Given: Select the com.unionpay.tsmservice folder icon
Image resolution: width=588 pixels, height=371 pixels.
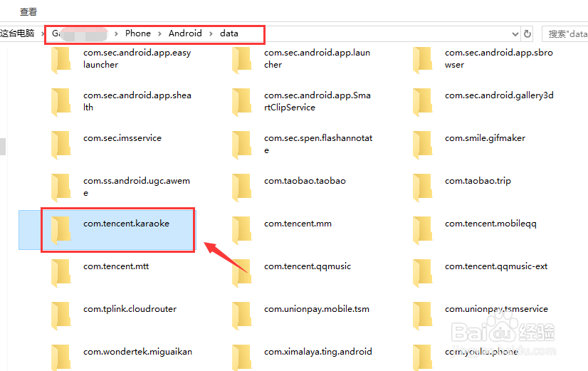Looking at the screenshot, I should click(x=423, y=316).
